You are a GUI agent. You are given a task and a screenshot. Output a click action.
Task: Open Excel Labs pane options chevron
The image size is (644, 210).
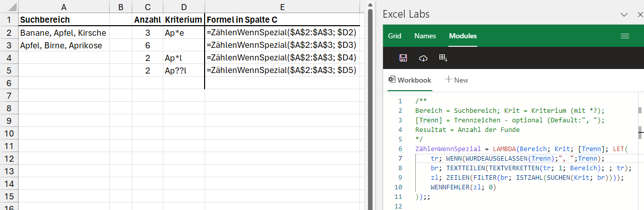click(624, 15)
